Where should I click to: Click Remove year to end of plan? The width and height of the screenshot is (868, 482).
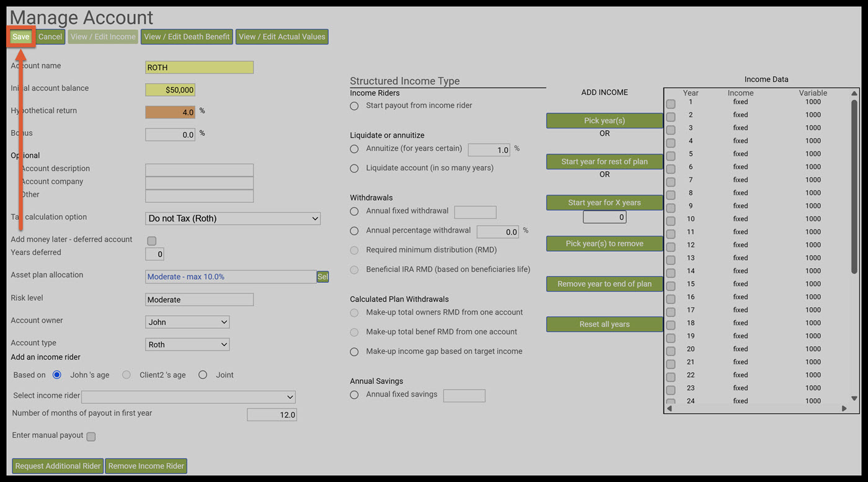[x=604, y=284]
